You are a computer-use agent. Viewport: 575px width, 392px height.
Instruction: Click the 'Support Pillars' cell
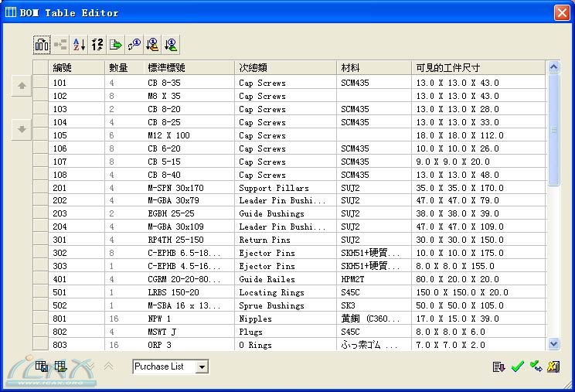[x=285, y=188]
